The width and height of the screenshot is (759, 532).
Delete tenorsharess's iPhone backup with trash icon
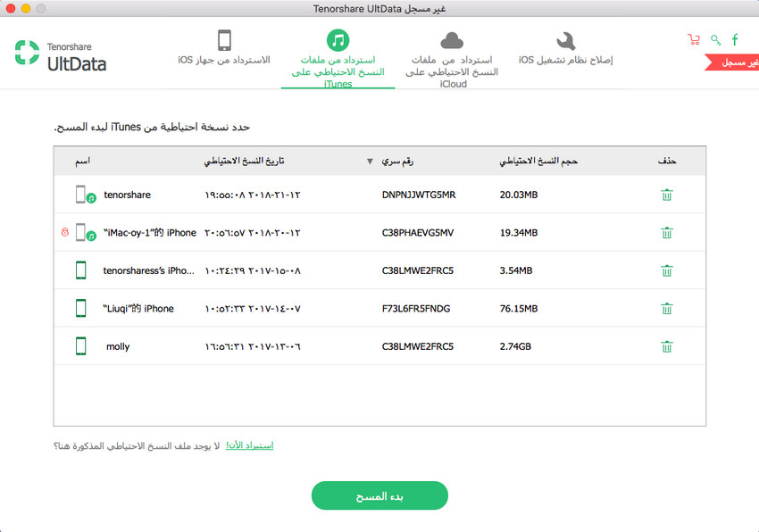coord(666,270)
